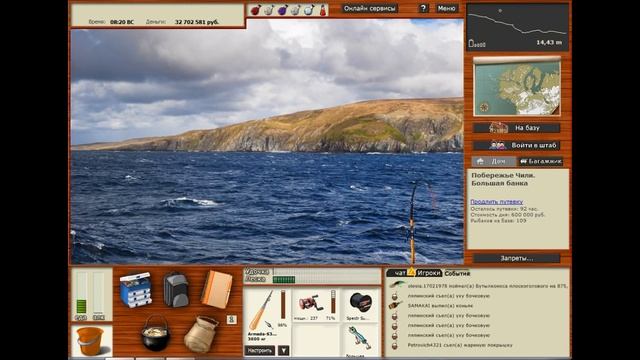Select the black fishing line spool

361,304
